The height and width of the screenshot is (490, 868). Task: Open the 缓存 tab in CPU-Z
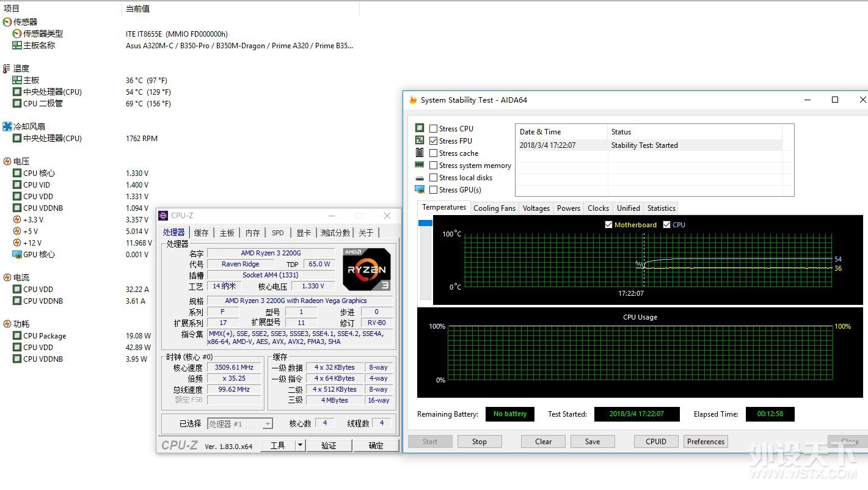(202, 233)
